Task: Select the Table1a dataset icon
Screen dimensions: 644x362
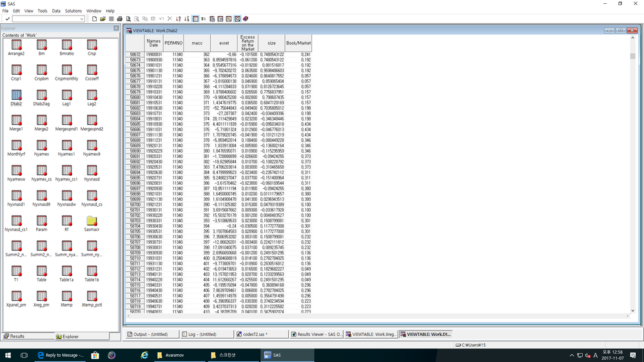Action: (x=66, y=271)
